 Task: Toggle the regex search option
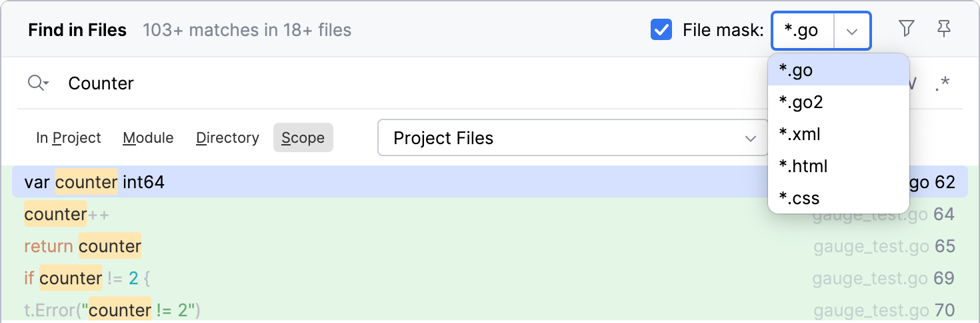(x=942, y=84)
